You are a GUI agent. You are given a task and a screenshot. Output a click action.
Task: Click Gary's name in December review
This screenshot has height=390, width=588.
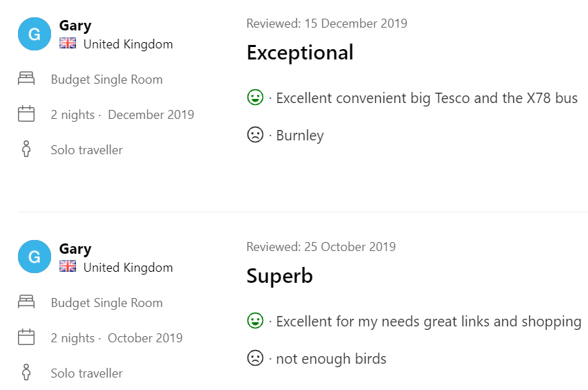pyautogui.click(x=75, y=26)
